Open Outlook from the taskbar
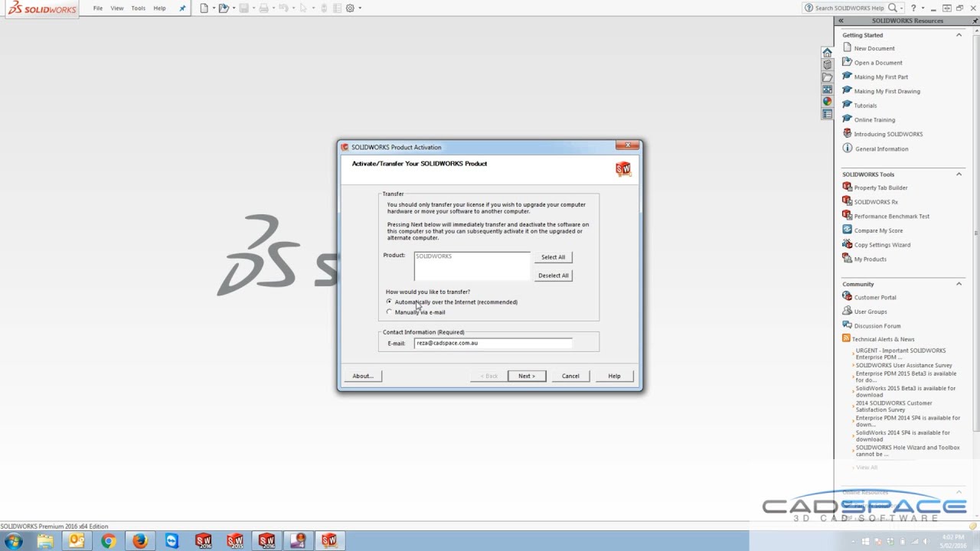Viewport: 980px width, 551px height. pyautogui.click(x=77, y=541)
